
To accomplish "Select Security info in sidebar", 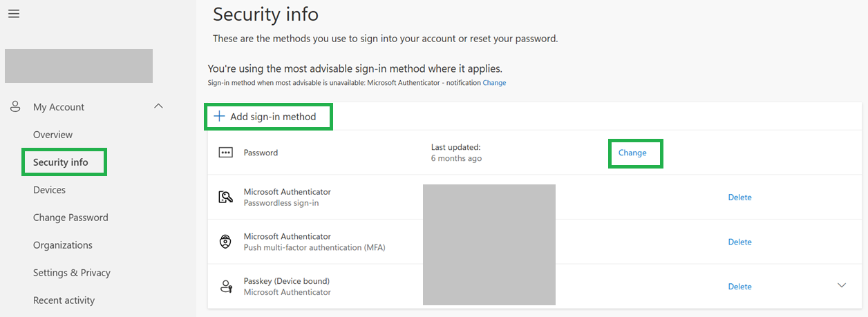I will (x=61, y=162).
